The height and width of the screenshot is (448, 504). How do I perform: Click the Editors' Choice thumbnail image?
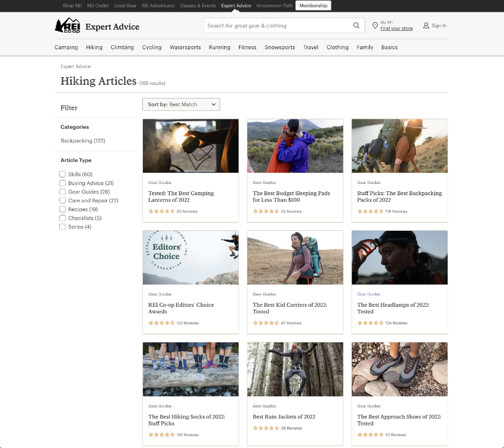click(190, 258)
